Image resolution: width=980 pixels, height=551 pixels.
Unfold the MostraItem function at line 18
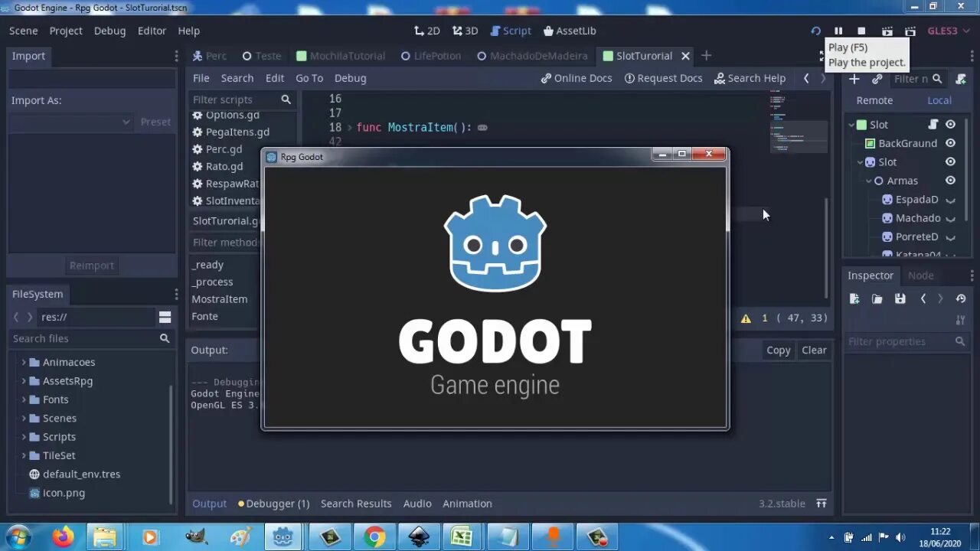pos(350,128)
